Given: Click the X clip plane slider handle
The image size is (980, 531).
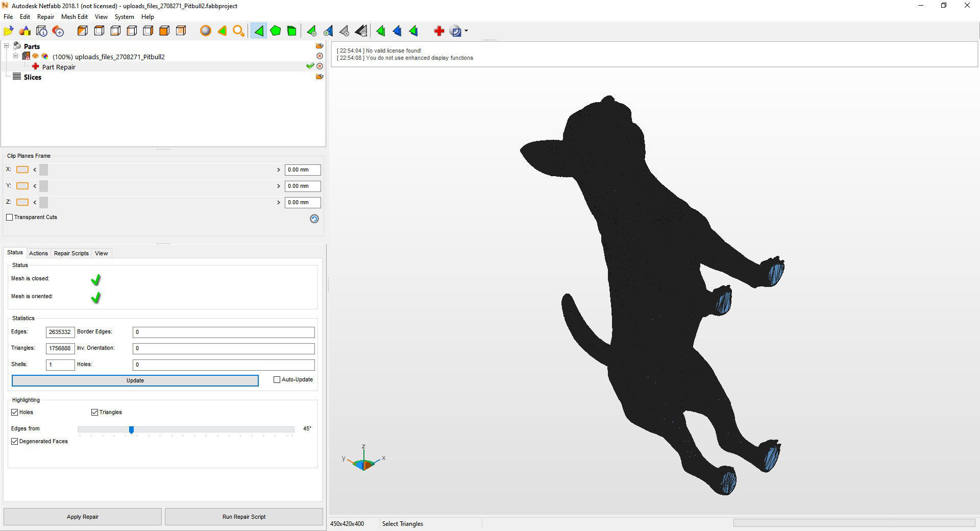Looking at the screenshot, I should [43, 170].
